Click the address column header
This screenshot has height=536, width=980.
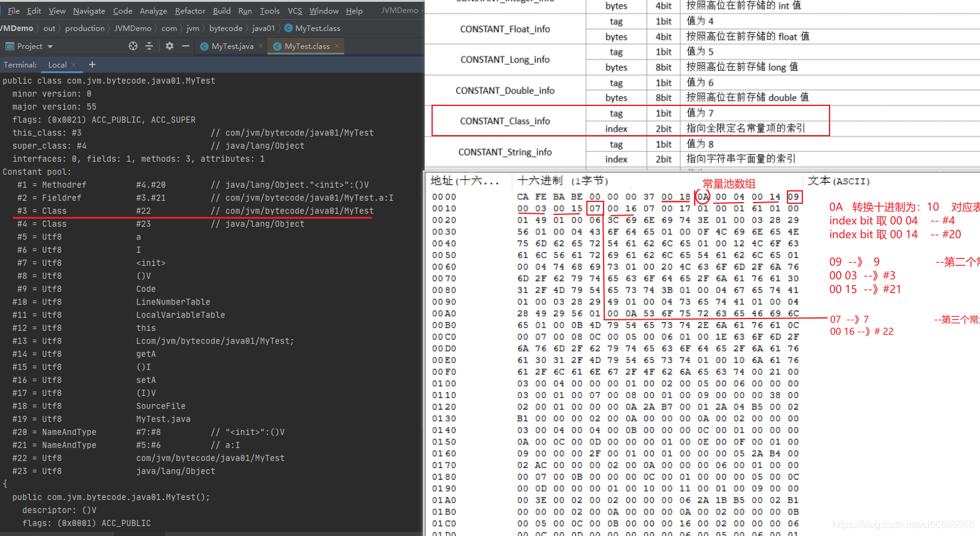coord(465,181)
